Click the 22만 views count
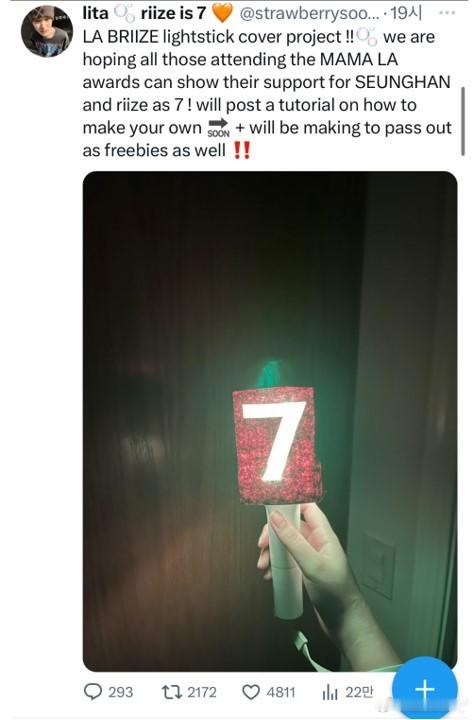 tap(359, 692)
